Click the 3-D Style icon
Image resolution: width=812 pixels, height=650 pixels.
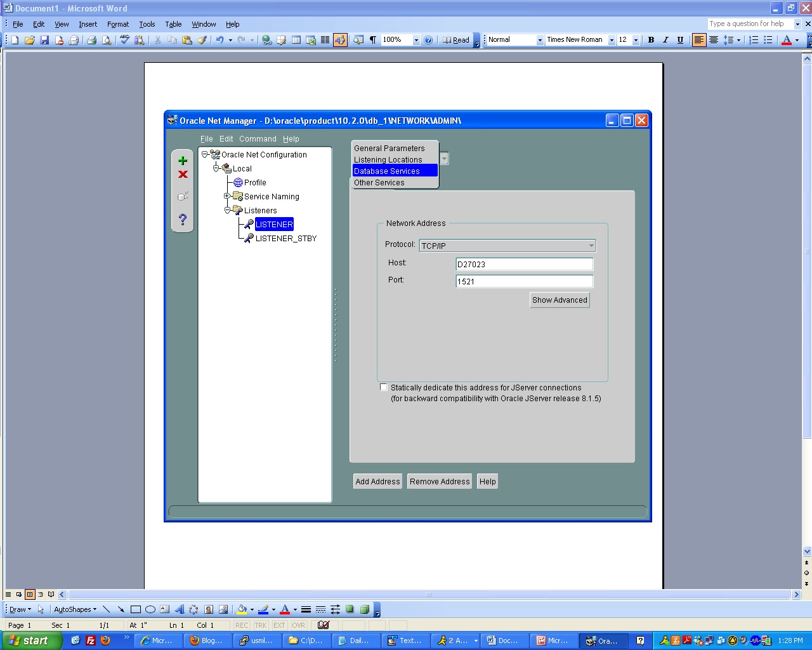point(365,609)
